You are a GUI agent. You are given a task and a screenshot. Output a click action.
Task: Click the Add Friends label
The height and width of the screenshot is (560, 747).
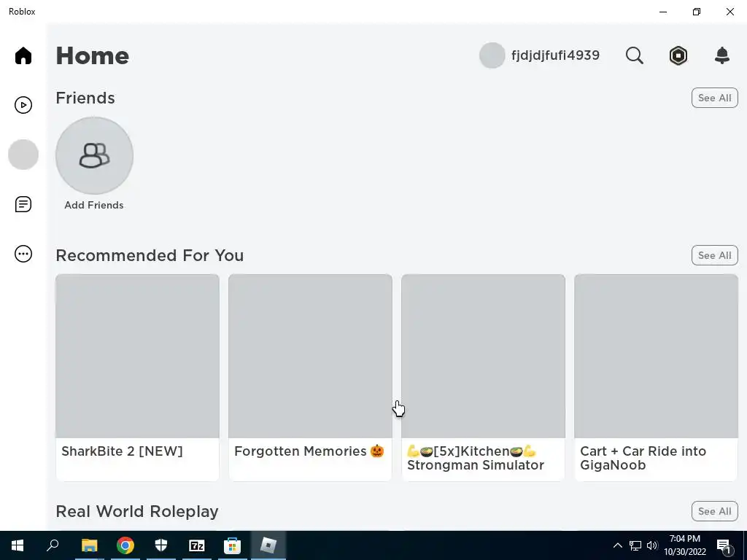tap(94, 205)
